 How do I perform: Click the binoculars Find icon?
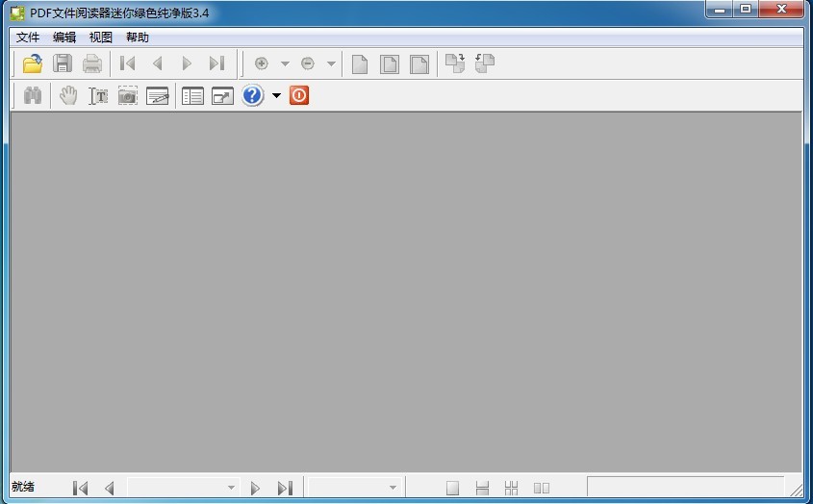pyautogui.click(x=33, y=96)
